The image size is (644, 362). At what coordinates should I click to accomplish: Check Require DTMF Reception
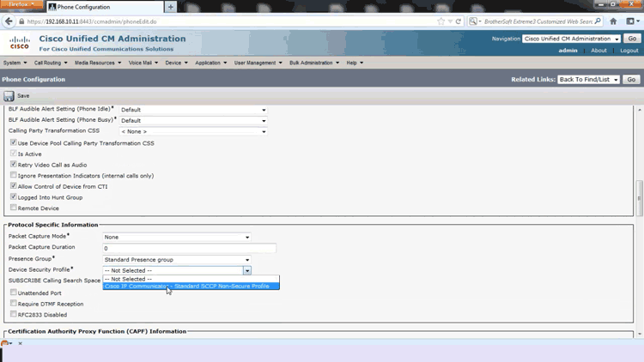[14, 303]
